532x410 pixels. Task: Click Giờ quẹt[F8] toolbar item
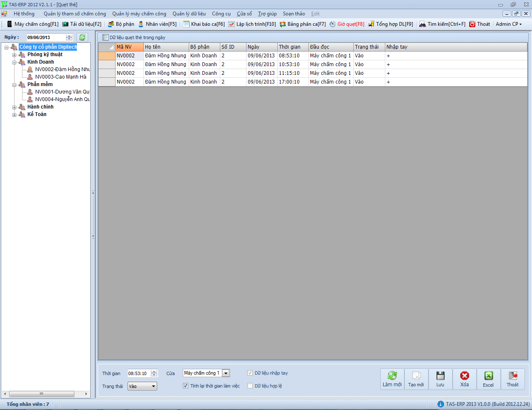click(347, 24)
